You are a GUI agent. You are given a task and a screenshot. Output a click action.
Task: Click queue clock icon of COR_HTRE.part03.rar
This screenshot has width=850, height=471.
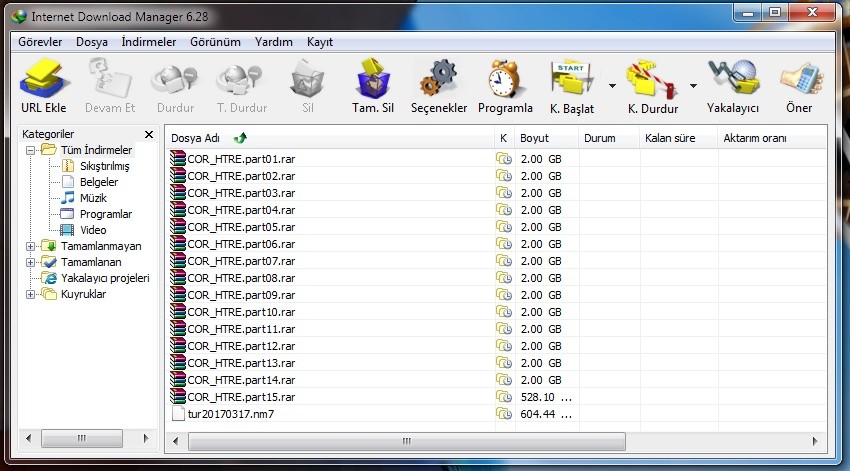(x=504, y=192)
